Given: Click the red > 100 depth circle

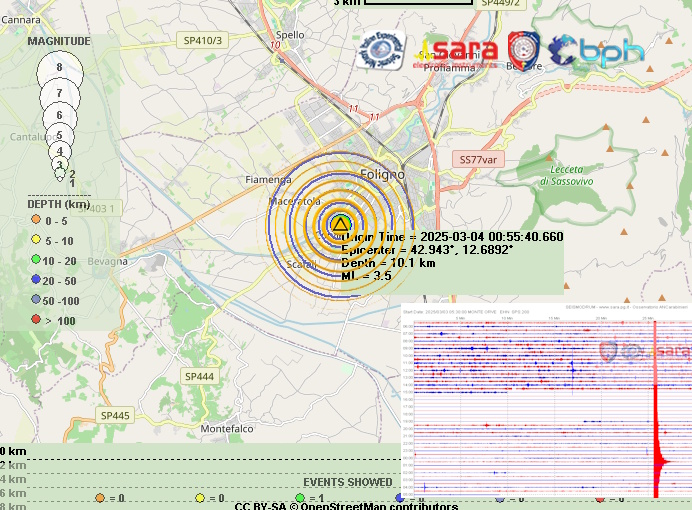Looking at the screenshot, I should (36, 320).
